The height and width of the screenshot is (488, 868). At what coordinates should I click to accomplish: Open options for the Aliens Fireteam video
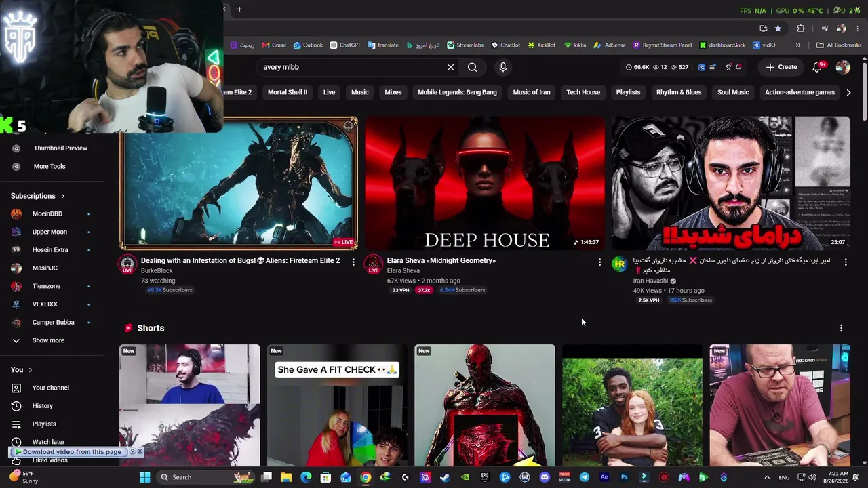pyautogui.click(x=353, y=262)
